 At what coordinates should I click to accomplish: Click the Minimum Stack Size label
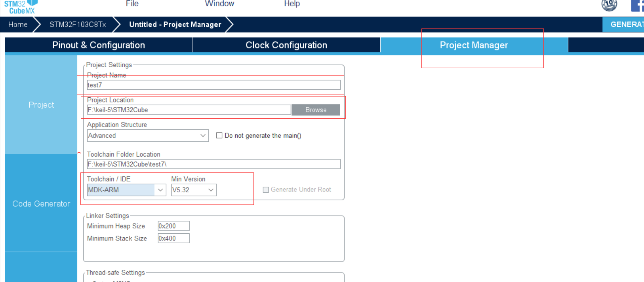pyautogui.click(x=117, y=238)
